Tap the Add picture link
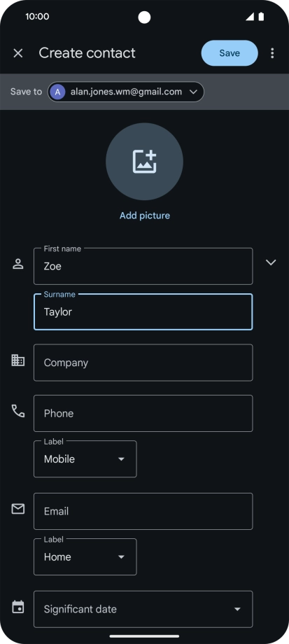Image resolution: width=289 pixels, height=644 pixels. coord(144,216)
